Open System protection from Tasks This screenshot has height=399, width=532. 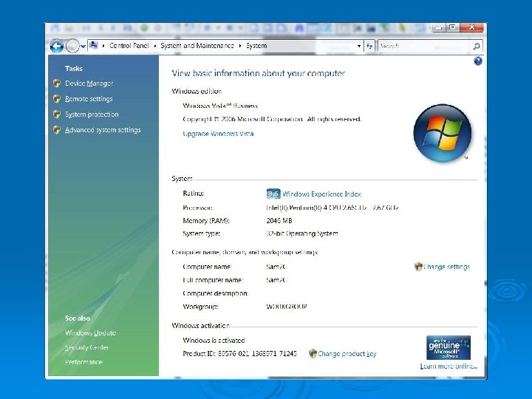click(x=92, y=115)
